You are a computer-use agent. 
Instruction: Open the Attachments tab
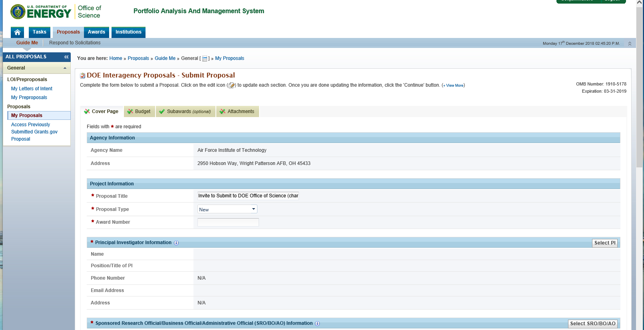tap(237, 111)
